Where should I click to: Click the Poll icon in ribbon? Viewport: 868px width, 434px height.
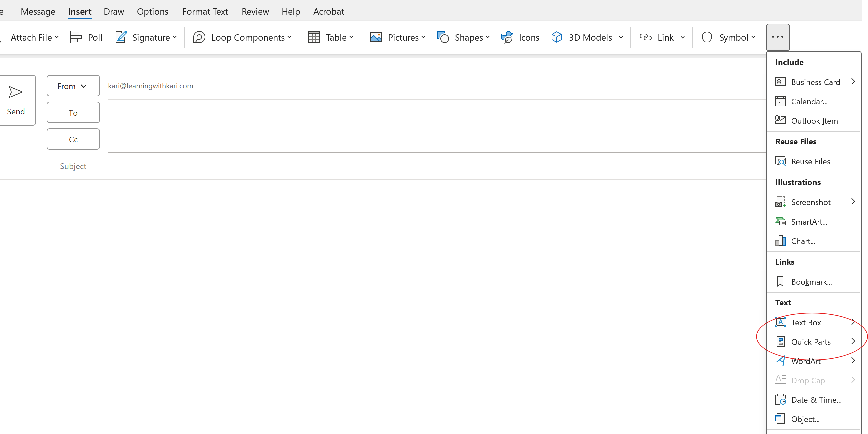76,37
